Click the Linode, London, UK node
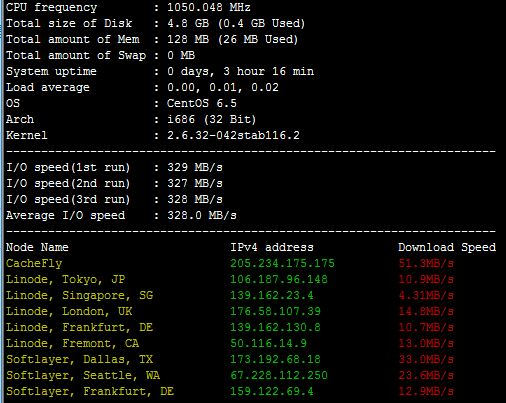 69,311
